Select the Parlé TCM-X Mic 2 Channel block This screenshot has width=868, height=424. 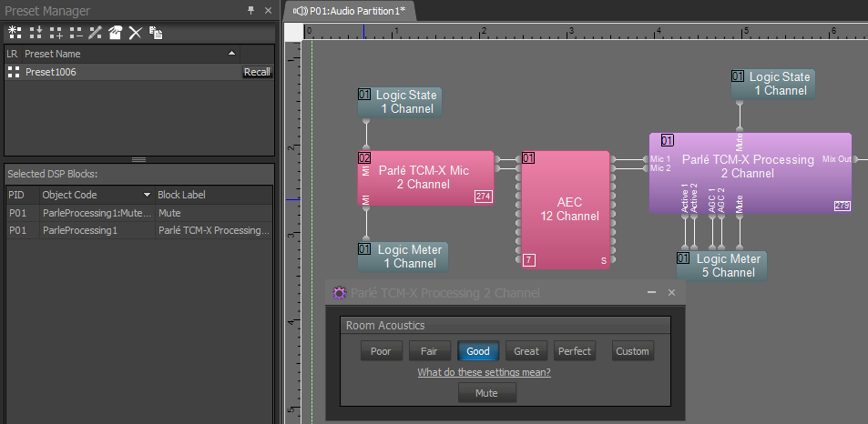pos(425,177)
